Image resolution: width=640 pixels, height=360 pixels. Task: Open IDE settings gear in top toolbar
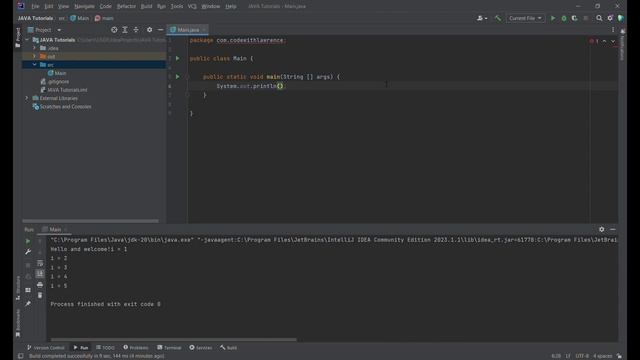tap(610, 18)
